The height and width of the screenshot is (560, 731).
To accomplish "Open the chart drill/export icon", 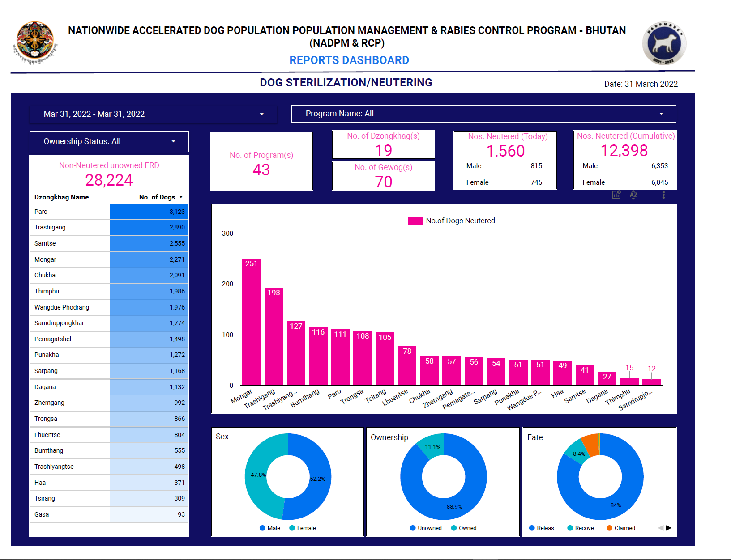I will [x=616, y=195].
